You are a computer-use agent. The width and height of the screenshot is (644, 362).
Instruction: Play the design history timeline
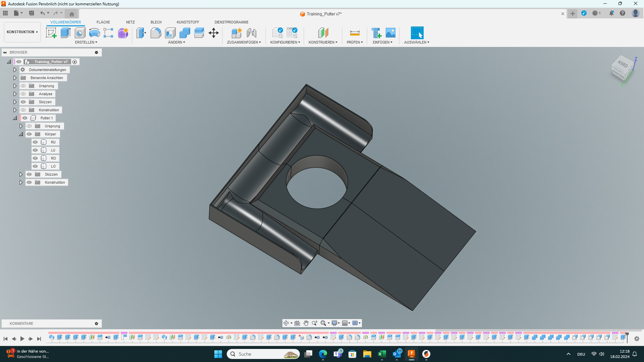coord(22,339)
